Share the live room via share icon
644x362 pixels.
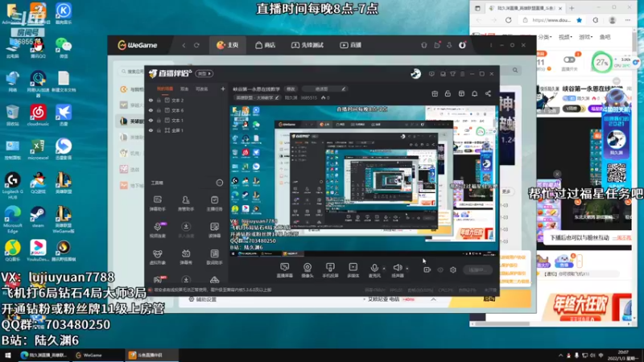(x=488, y=94)
